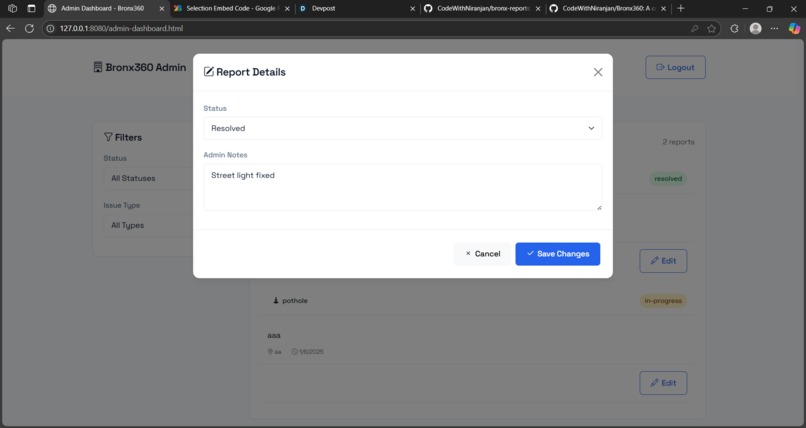Viewport: 806px width, 428px height.
Task: Click Edit button above the pothole report
Action: point(663,261)
